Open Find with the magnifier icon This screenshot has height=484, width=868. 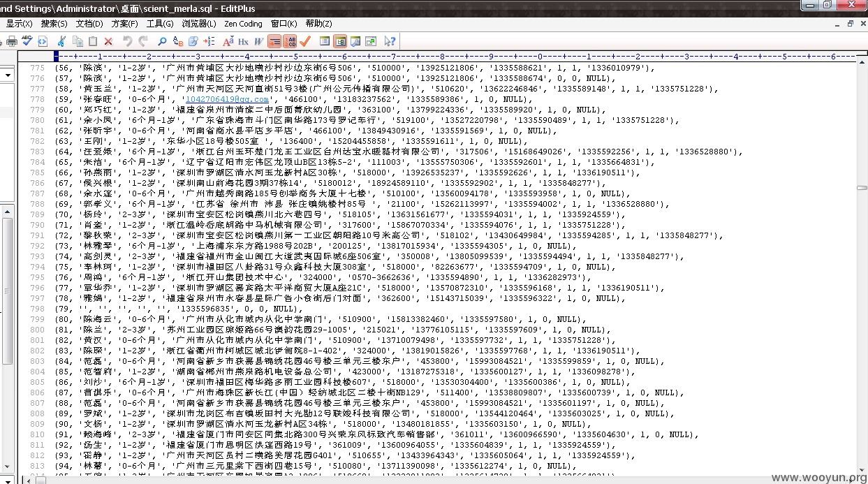point(162,42)
